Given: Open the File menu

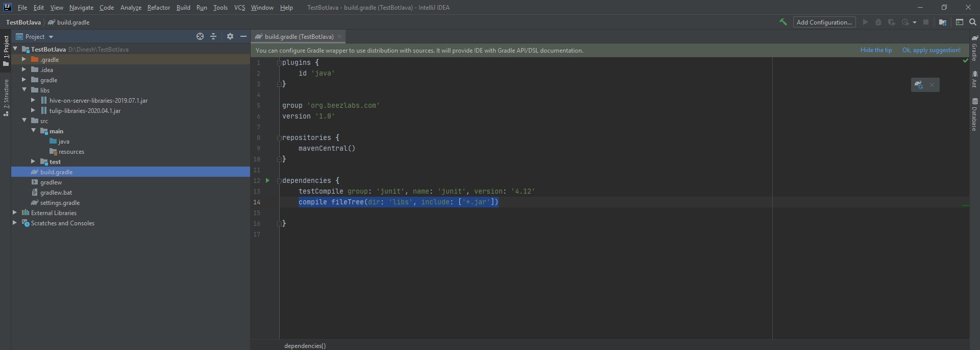Looking at the screenshot, I should point(22,7).
